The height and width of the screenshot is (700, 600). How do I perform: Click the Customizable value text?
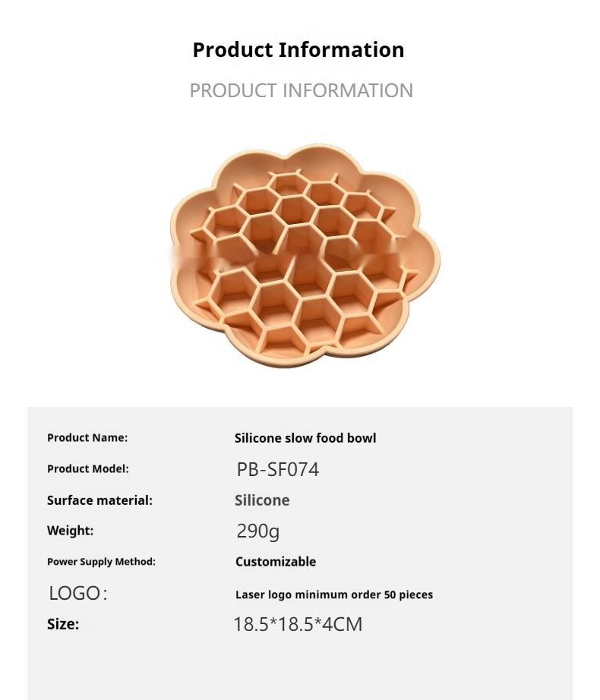[276, 562]
